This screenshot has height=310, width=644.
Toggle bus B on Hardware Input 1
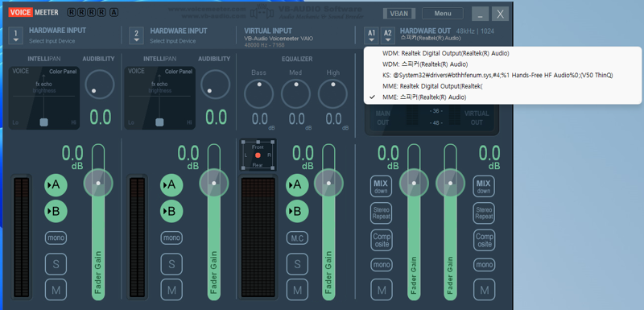point(56,212)
